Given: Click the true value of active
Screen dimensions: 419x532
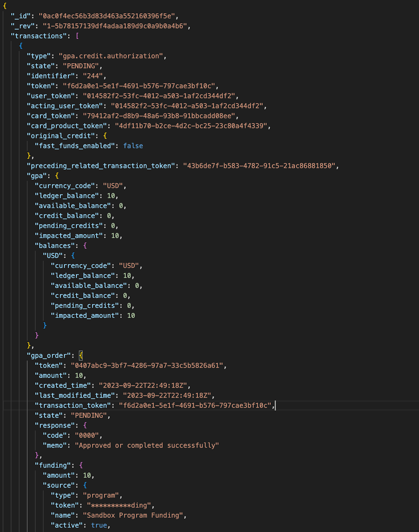Looking at the screenshot, I should pyautogui.click(x=99, y=525).
